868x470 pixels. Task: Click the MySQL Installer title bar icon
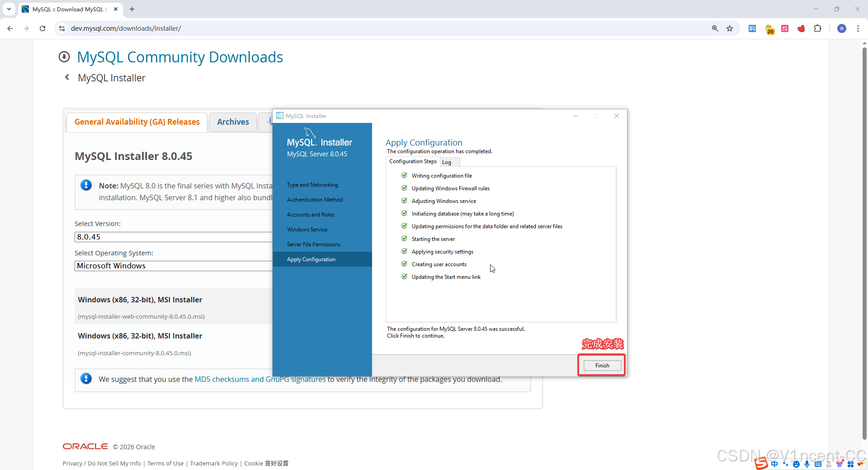click(x=280, y=116)
